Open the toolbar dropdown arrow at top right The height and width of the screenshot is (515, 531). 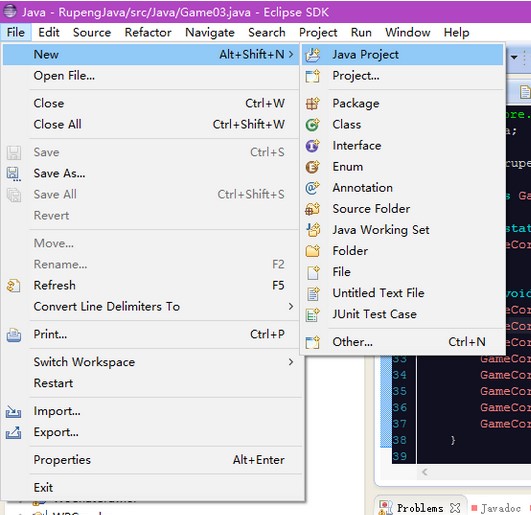(514, 57)
